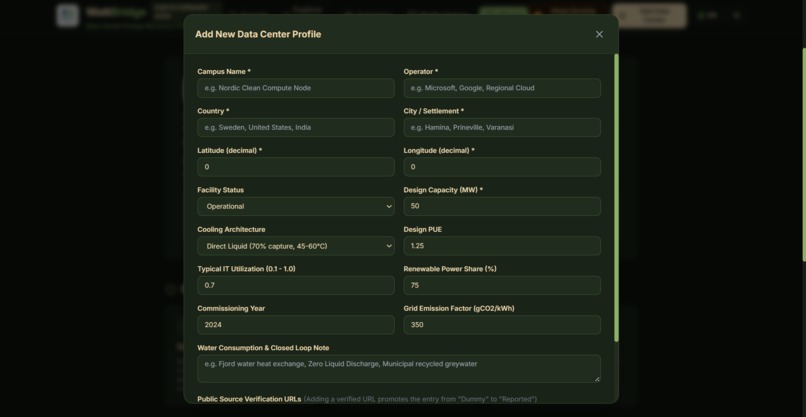
Task: Click the 'Public Source Verification URLs' label
Action: pos(249,399)
